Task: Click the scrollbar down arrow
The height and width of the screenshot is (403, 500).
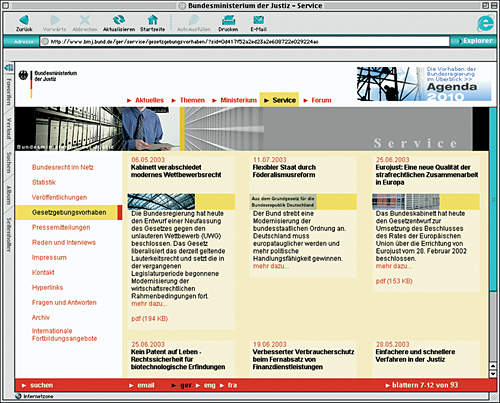Action: click(493, 374)
